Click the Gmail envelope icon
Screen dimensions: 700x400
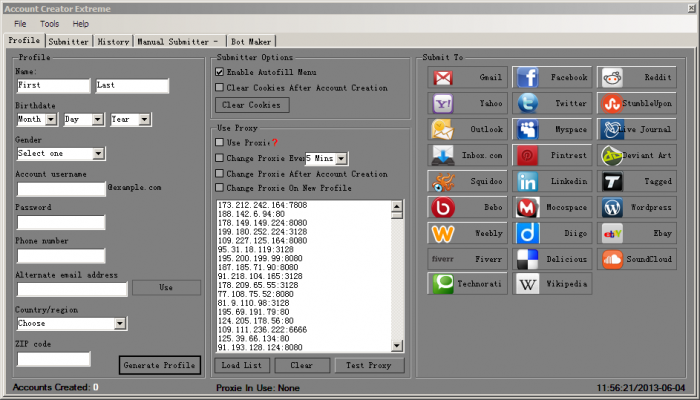[x=442, y=78]
